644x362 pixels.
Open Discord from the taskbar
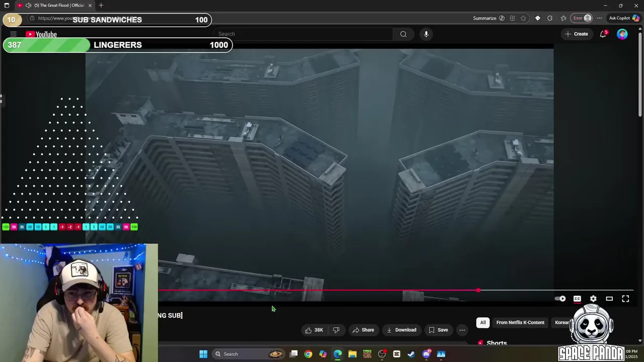pyautogui.click(x=426, y=354)
